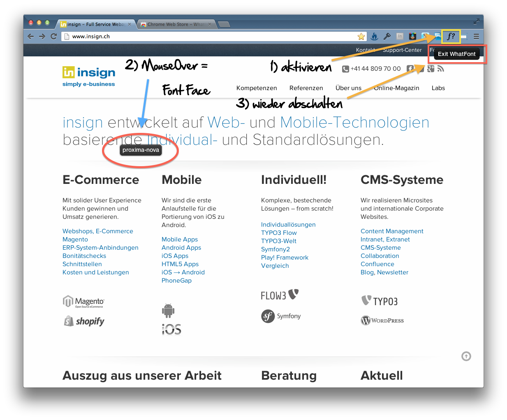Click the Facebook social icon

(410, 68)
